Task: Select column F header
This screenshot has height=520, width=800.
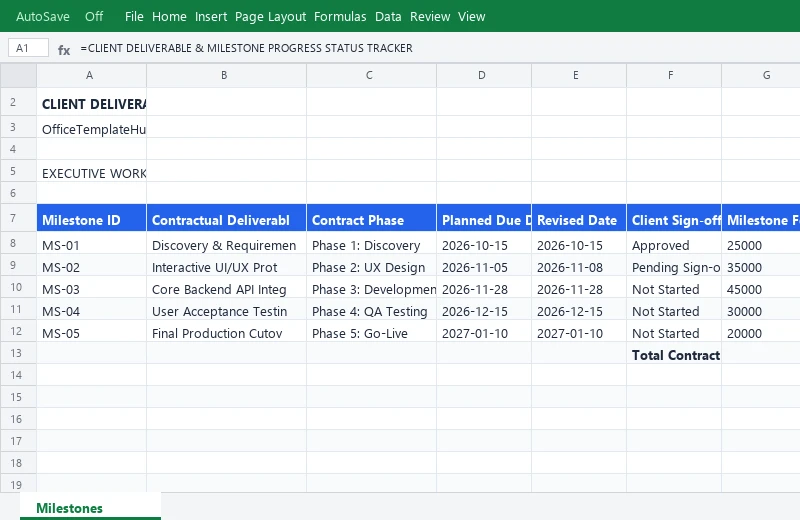Action: [x=674, y=76]
